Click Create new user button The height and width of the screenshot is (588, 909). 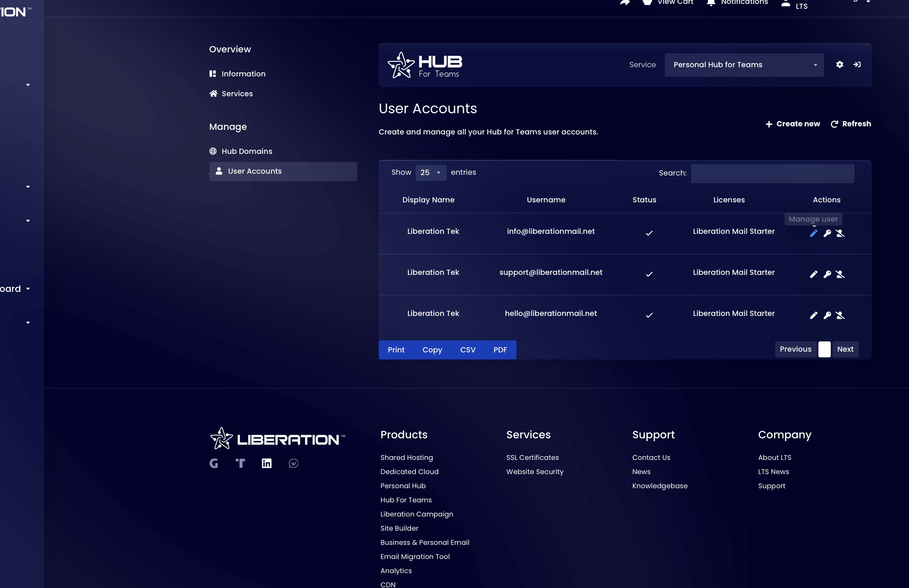point(793,124)
